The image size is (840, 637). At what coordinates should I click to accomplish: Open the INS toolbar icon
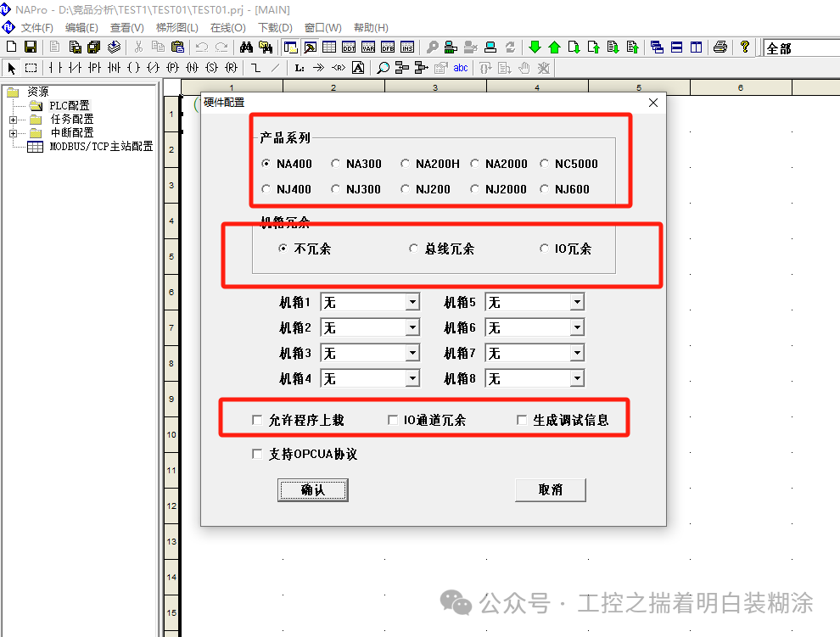point(406,47)
